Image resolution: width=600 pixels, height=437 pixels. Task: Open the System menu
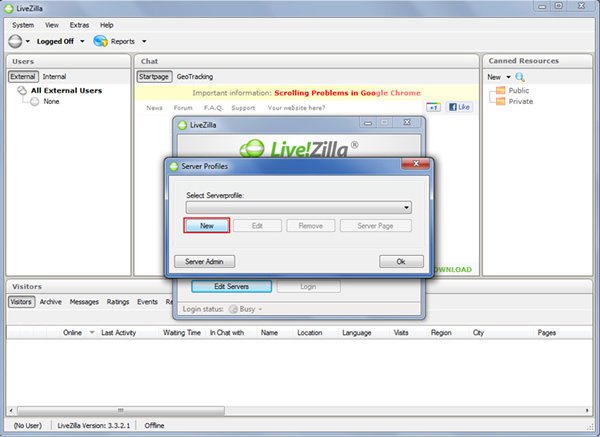(23, 25)
